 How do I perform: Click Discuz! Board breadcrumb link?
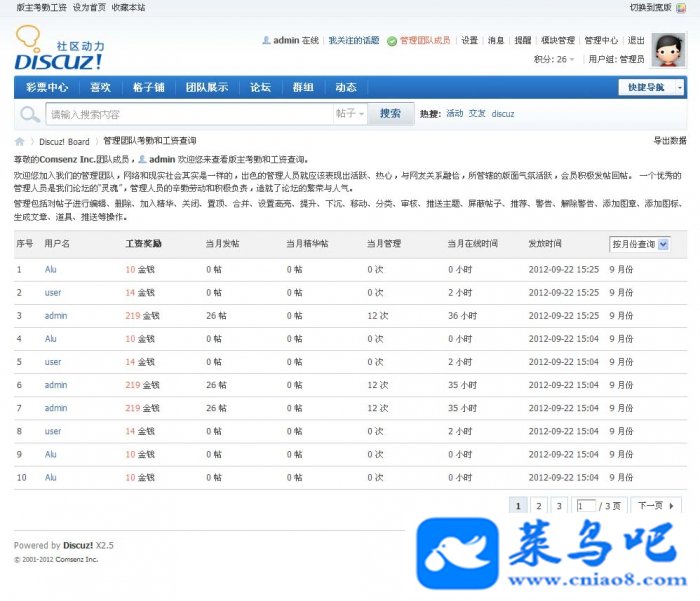point(64,142)
